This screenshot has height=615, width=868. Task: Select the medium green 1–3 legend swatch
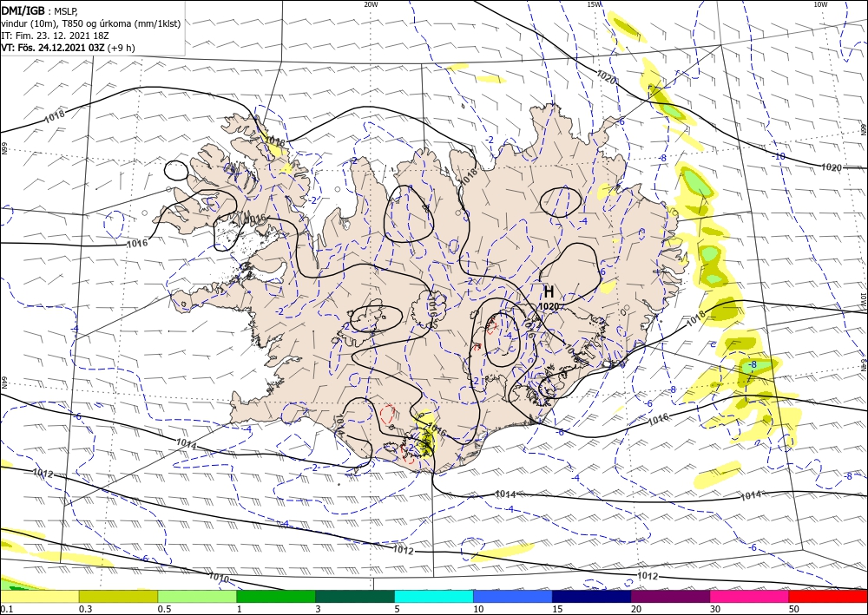[x=276, y=596]
